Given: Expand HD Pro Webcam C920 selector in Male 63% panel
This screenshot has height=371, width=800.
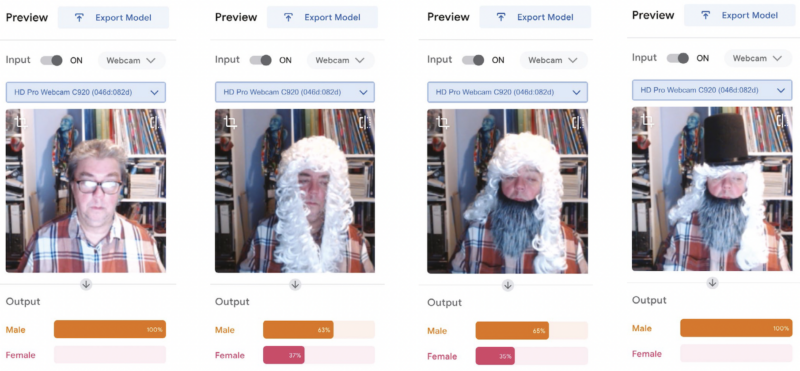Looking at the screenshot, I should pos(295,92).
